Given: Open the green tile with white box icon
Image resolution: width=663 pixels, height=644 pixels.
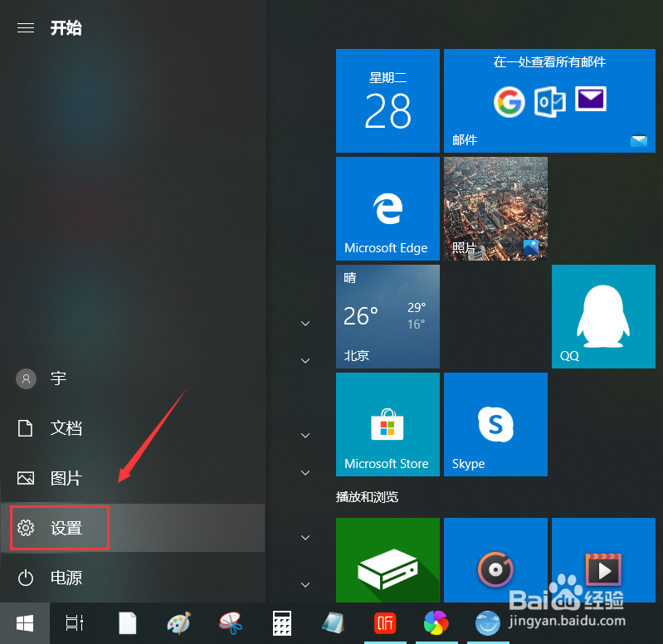Looking at the screenshot, I should tap(388, 560).
